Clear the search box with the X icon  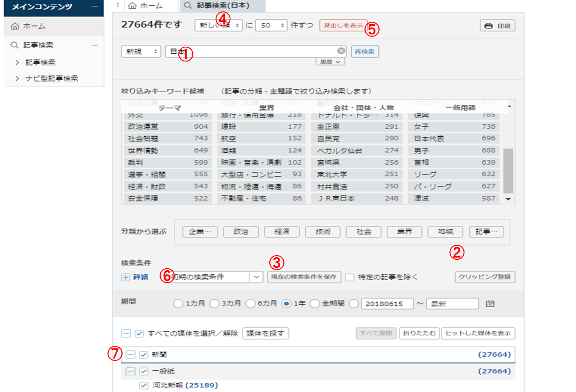pyautogui.click(x=341, y=51)
